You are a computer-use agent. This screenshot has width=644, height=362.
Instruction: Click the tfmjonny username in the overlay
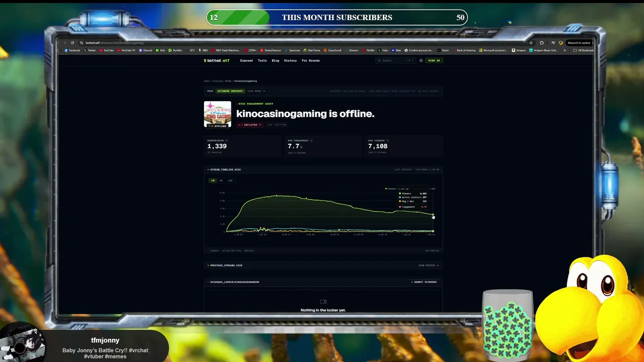105,340
